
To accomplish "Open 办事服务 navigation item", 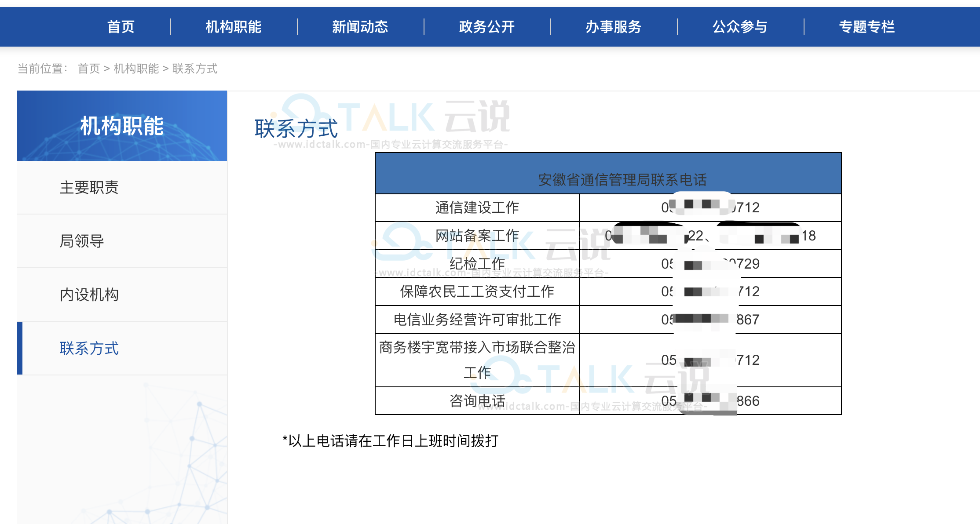I will (614, 27).
